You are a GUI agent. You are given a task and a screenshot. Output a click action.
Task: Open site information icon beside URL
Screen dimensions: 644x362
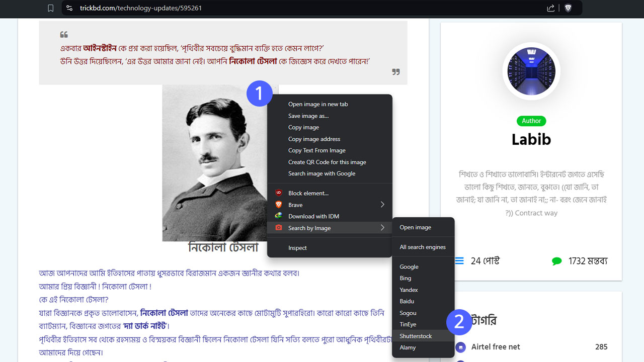click(69, 8)
